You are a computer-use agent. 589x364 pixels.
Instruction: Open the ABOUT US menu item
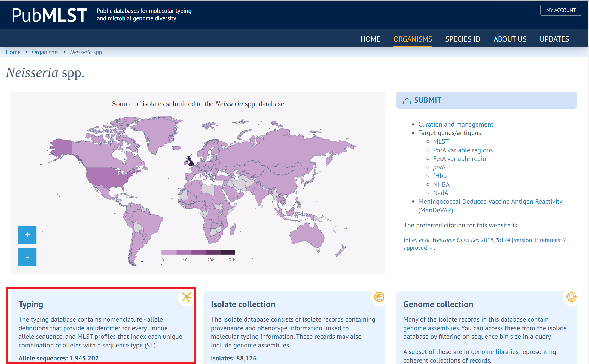click(510, 39)
